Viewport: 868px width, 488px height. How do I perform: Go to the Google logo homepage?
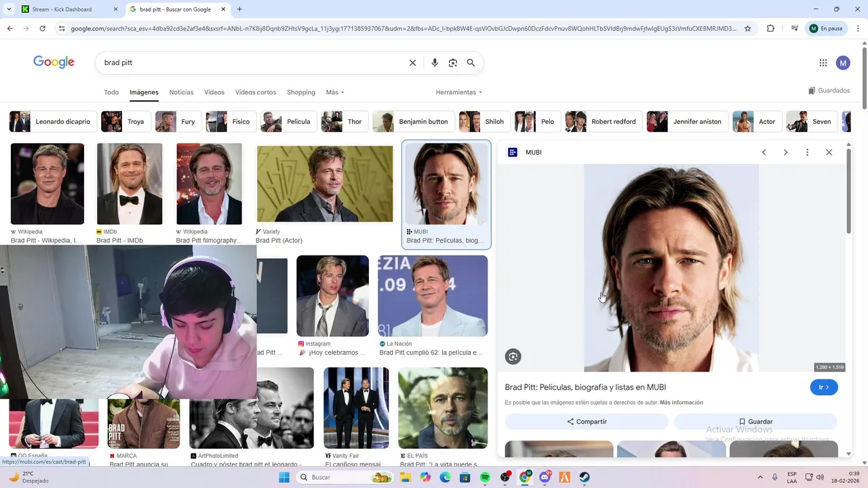[54, 62]
